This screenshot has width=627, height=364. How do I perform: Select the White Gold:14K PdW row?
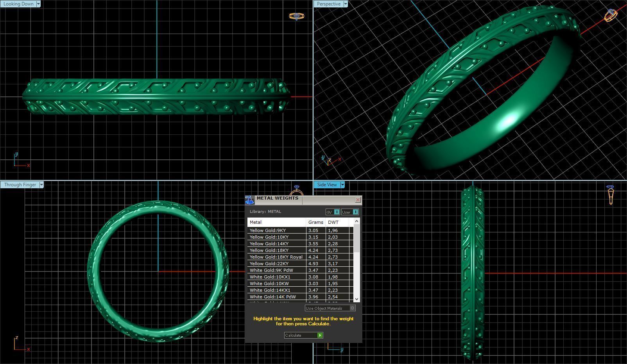(x=300, y=297)
